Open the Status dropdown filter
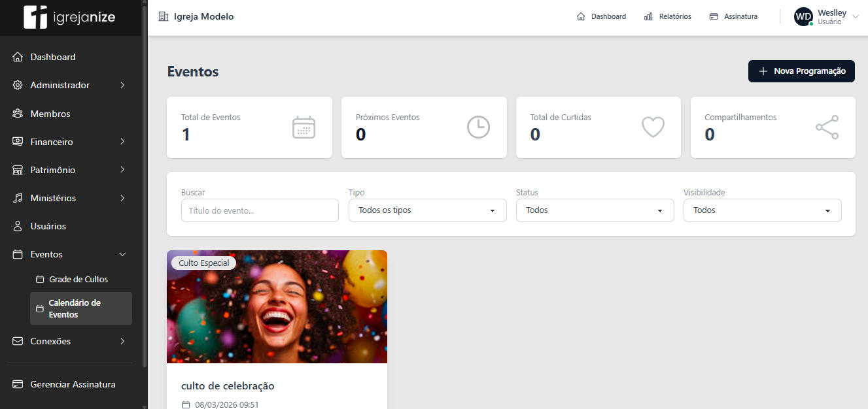 pyautogui.click(x=595, y=210)
